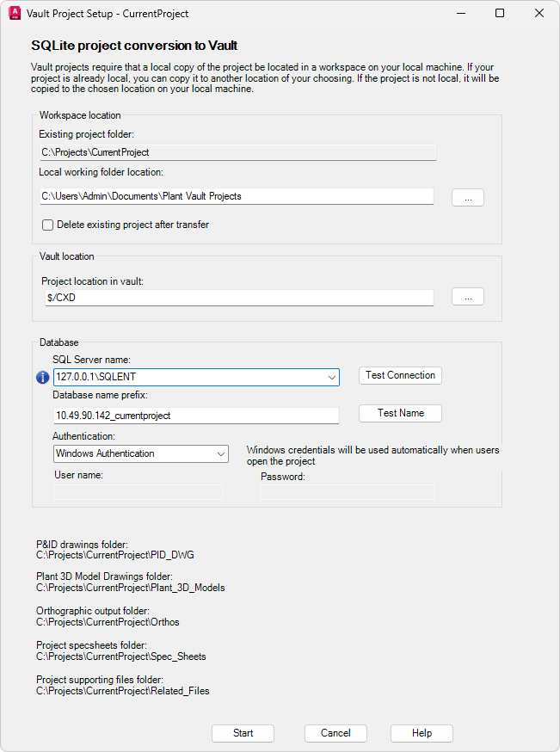Close the Vault Project Setup window

539,14
